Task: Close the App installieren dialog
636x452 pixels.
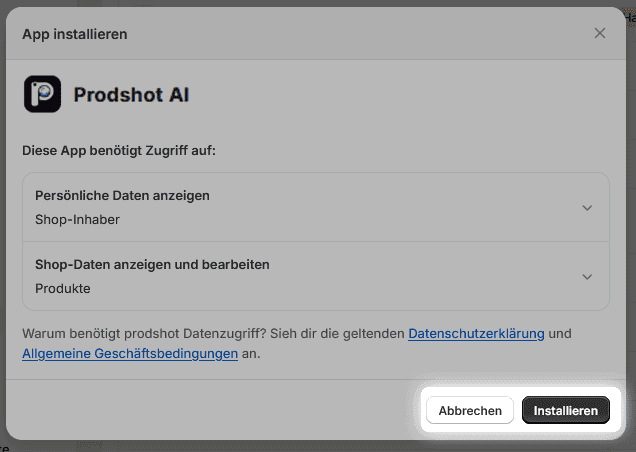Action: point(600,33)
